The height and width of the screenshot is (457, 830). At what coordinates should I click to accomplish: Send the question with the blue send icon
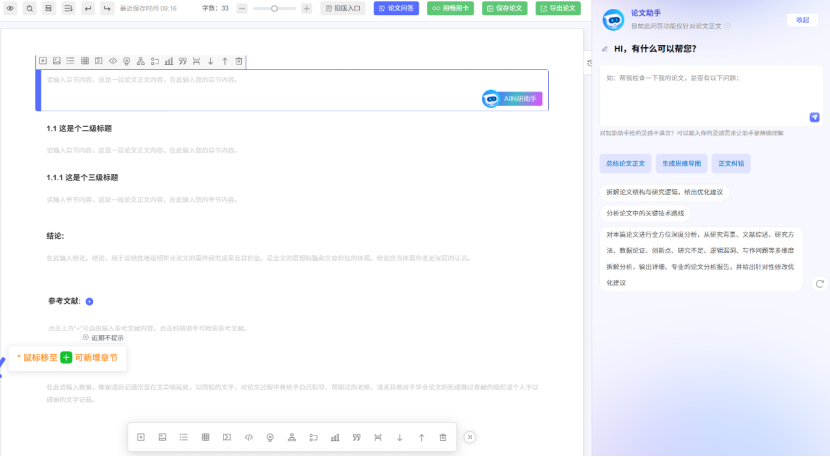(815, 117)
